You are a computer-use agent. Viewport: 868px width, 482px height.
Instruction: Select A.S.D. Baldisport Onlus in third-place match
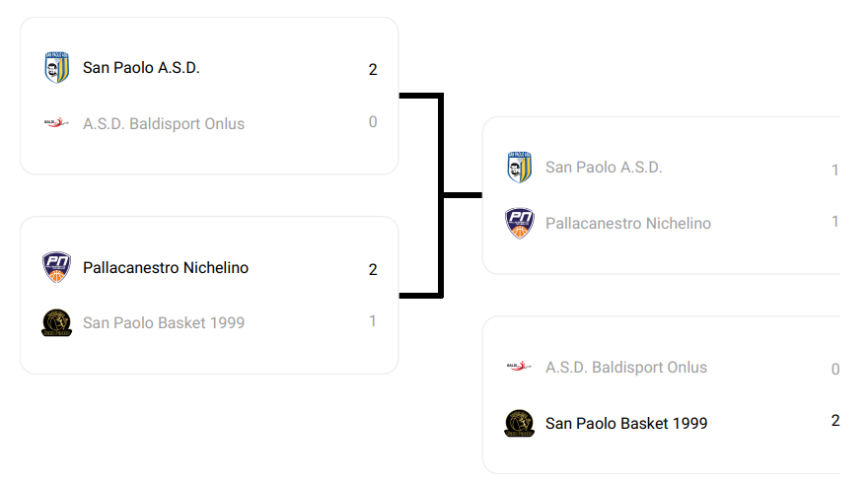tap(626, 368)
